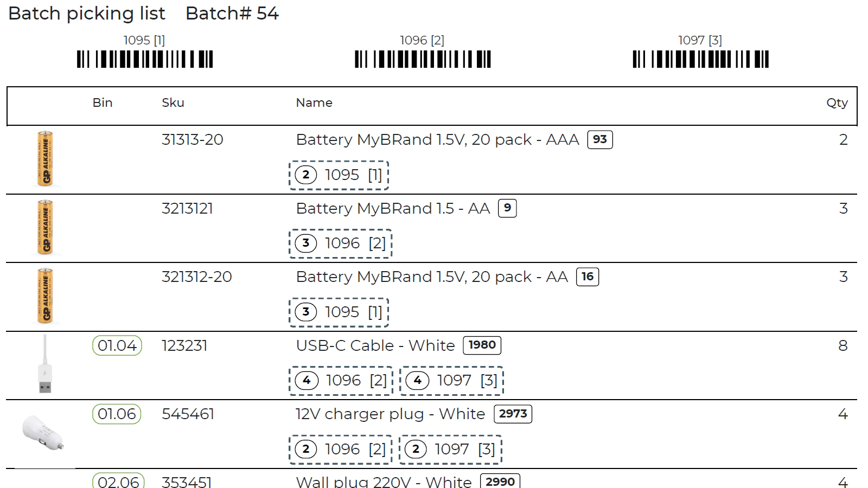Viewport: 868px width, 488px height.
Task: Click stock badge 1980 beside USB-C Cable
Action: (x=482, y=345)
